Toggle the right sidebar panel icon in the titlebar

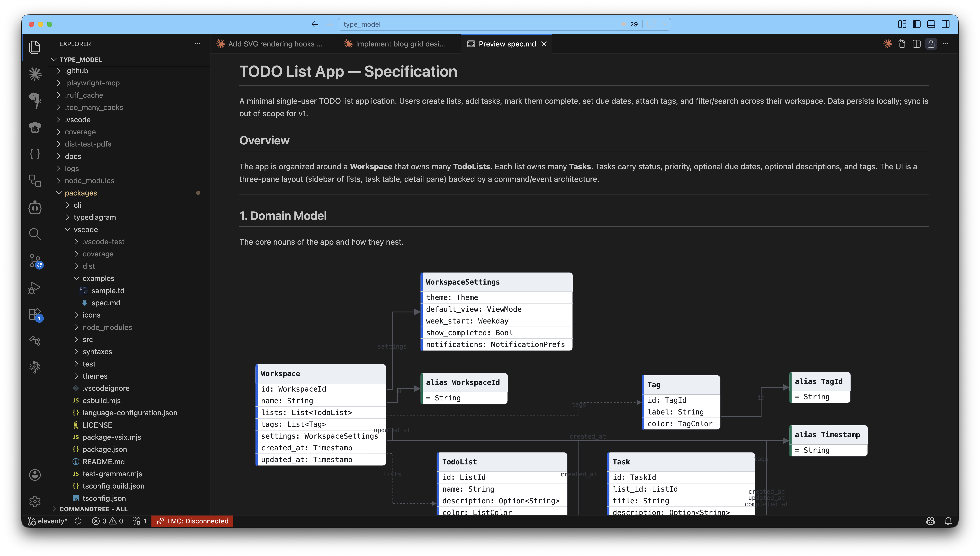click(x=946, y=24)
